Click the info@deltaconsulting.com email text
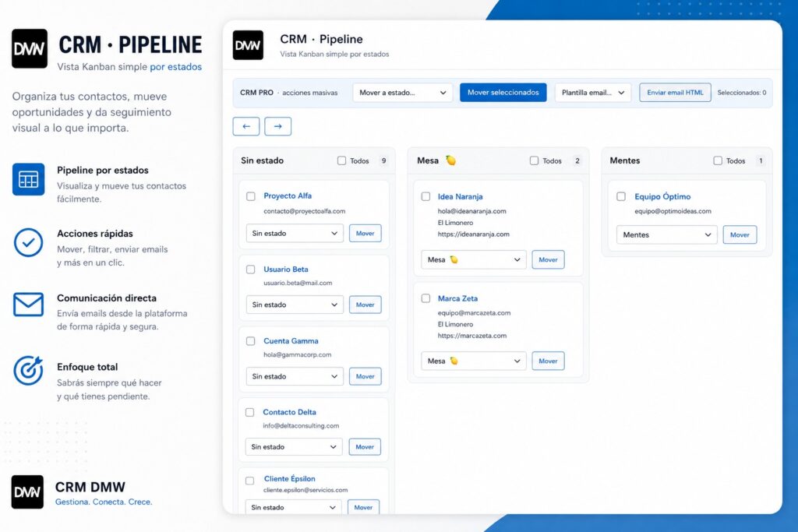 pyautogui.click(x=301, y=426)
